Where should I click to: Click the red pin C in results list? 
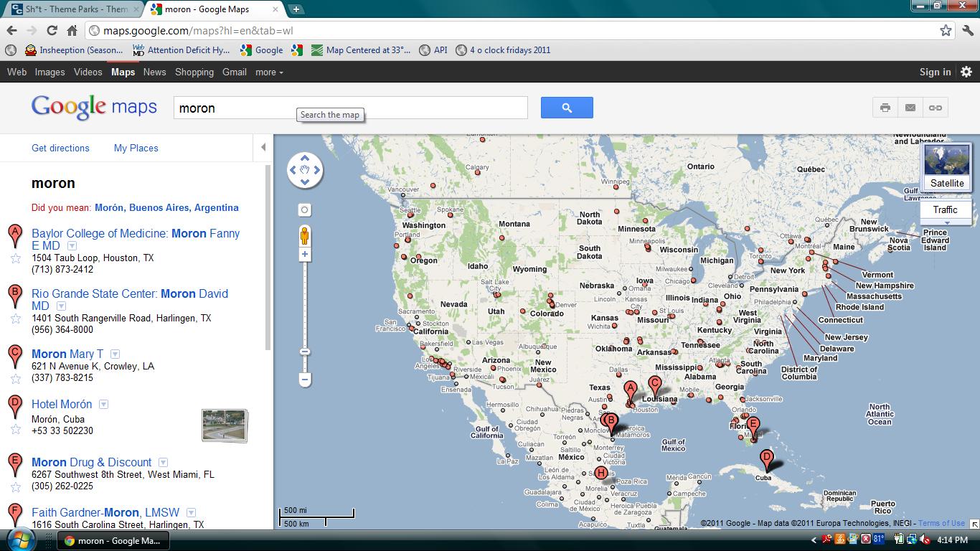point(14,357)
